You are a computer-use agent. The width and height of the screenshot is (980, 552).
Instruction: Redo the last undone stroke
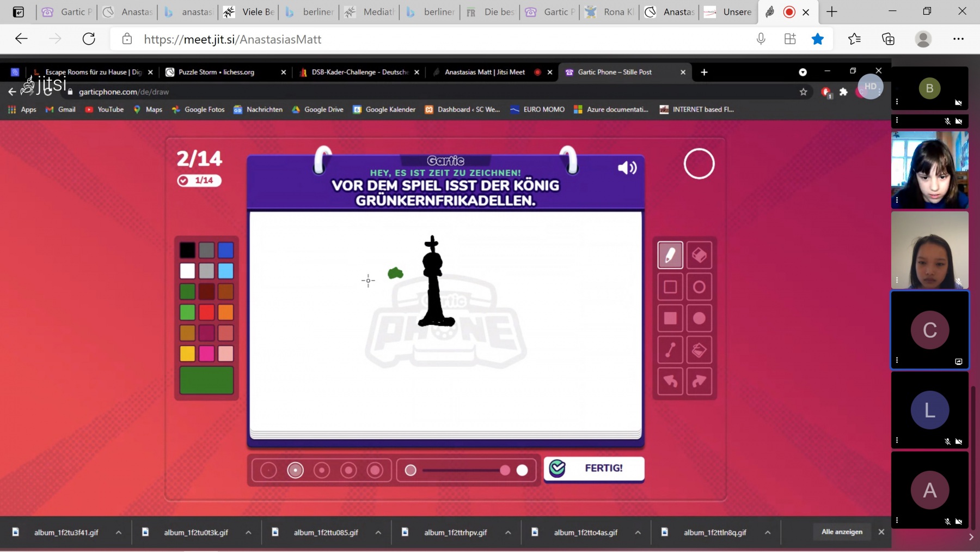click(699, 381)
